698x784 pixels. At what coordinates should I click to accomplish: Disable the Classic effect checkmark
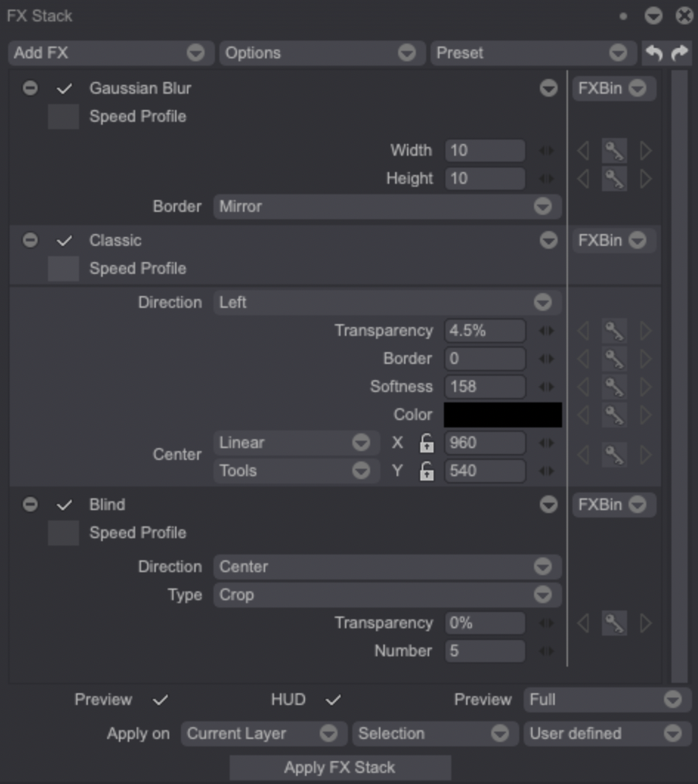pyautogui.click(x=64, y=240)
